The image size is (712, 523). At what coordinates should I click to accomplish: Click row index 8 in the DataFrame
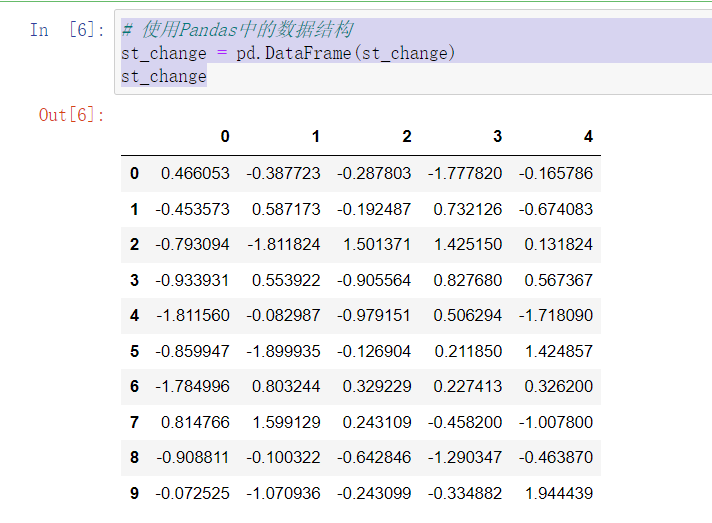134,457
